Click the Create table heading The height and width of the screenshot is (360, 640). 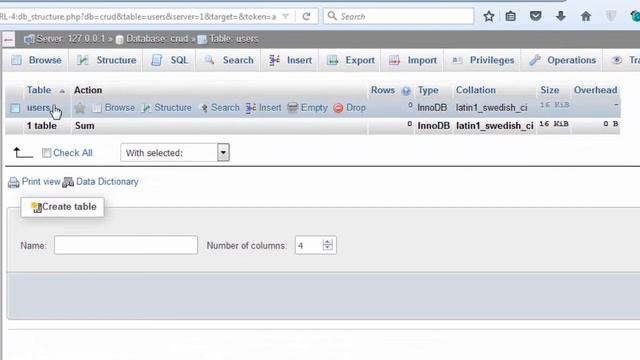click(x=63, y=207)
